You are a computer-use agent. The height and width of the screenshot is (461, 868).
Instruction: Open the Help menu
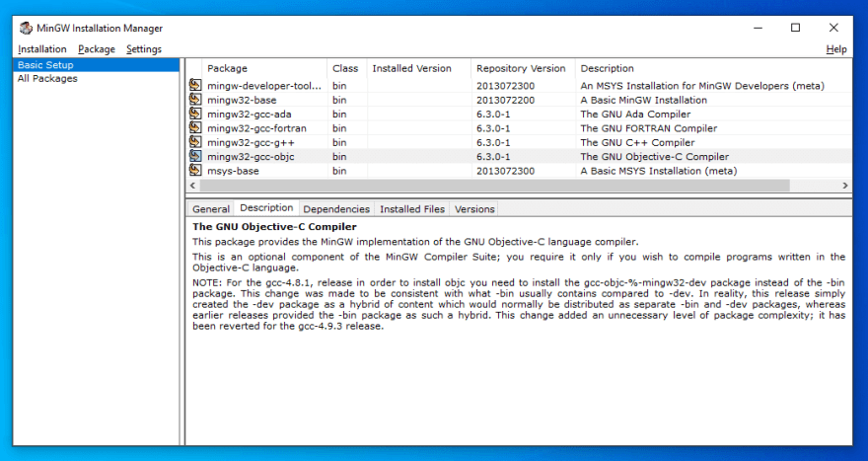(x=835, y=49)
